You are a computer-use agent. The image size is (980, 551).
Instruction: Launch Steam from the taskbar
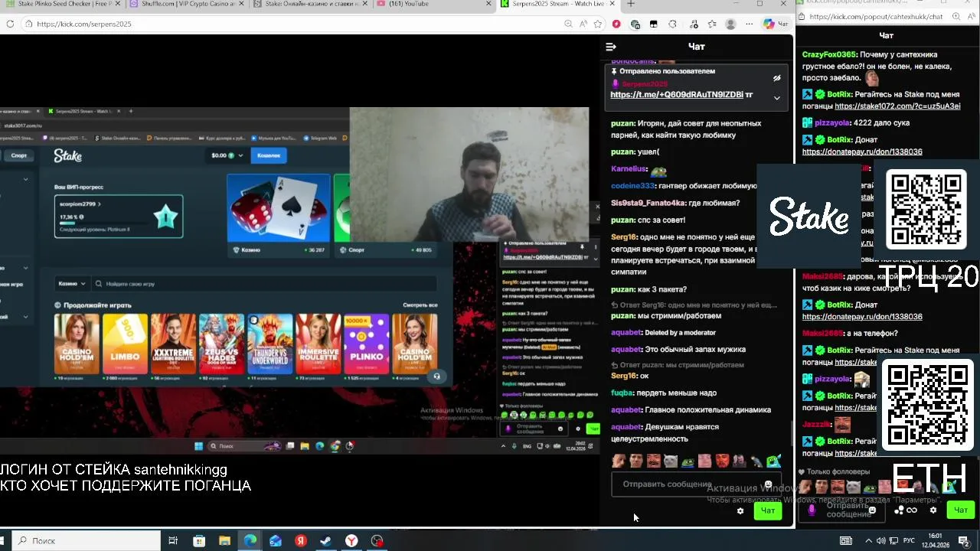click(325, 541)
